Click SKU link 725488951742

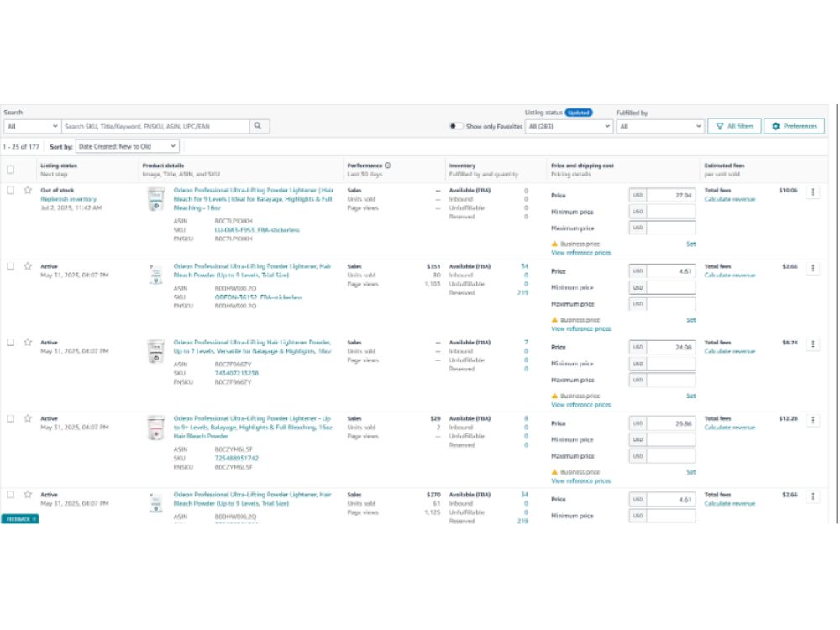click(x=236, y=459)
